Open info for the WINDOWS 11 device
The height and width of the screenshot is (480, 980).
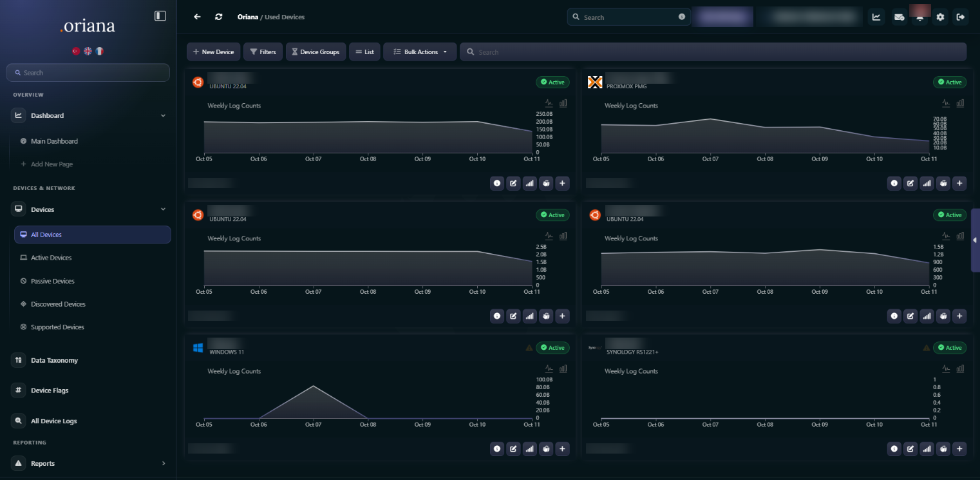497,448
